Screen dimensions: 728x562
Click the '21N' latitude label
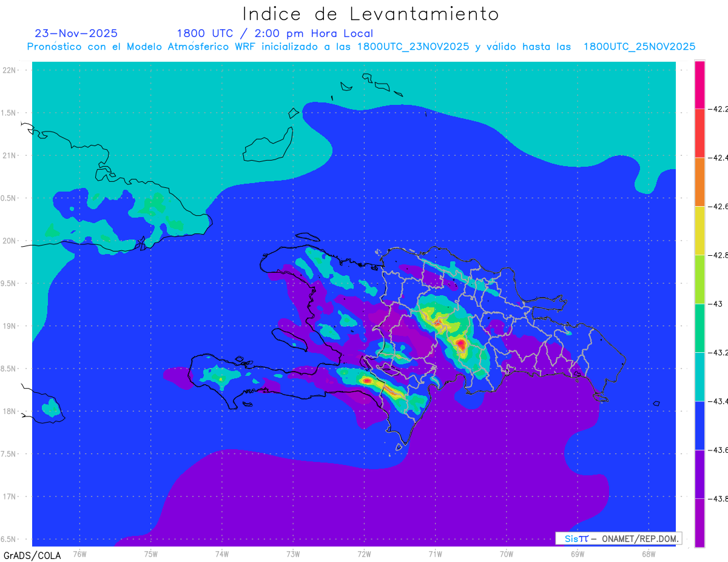[x=10, y=155]
